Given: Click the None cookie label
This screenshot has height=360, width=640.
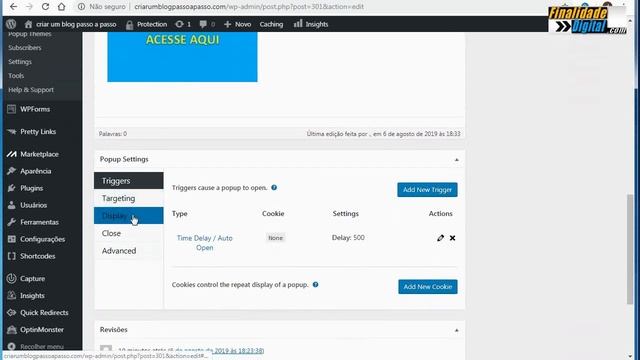Looking at the screenshot, I should [x=276, y=238].
